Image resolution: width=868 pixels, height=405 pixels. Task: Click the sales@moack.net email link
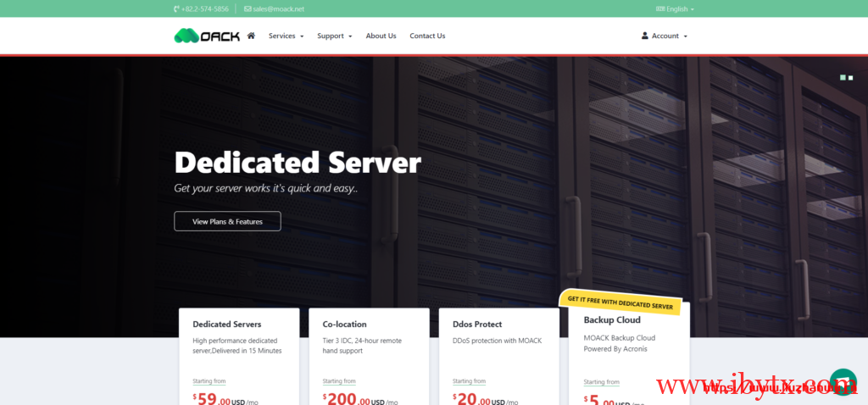point(278,8)
